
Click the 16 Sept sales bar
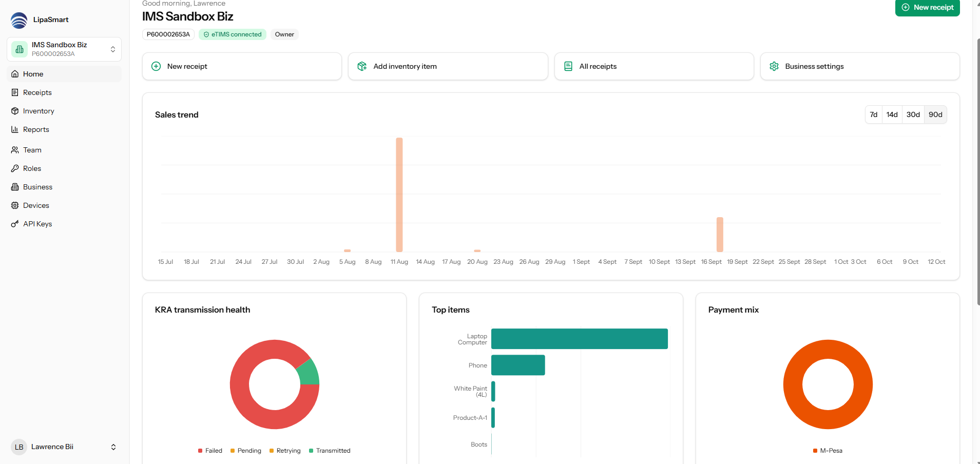click(720, 235)
